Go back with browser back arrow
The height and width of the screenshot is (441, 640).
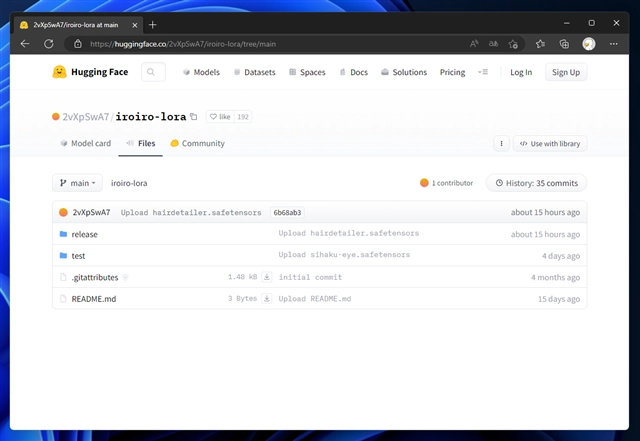[x=25, y=44]
